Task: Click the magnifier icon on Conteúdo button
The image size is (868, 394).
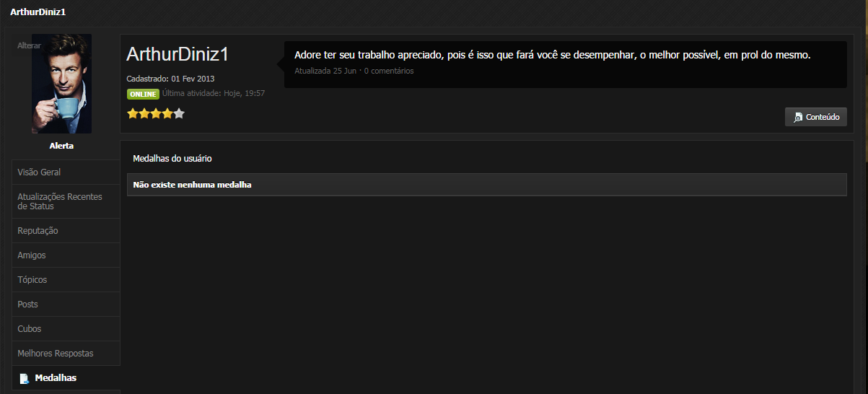Action: pos(798,117)
